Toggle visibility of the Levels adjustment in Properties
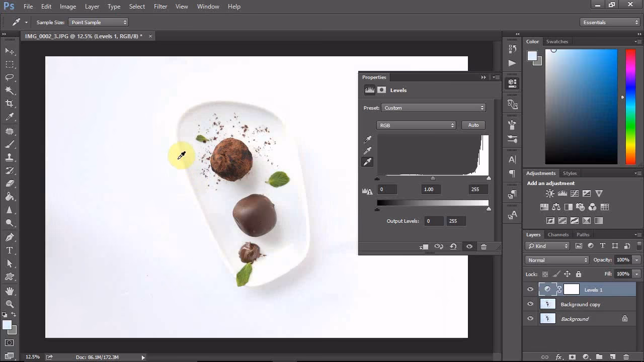Viewport: 644px width, 362px height. tap(469, 246)
